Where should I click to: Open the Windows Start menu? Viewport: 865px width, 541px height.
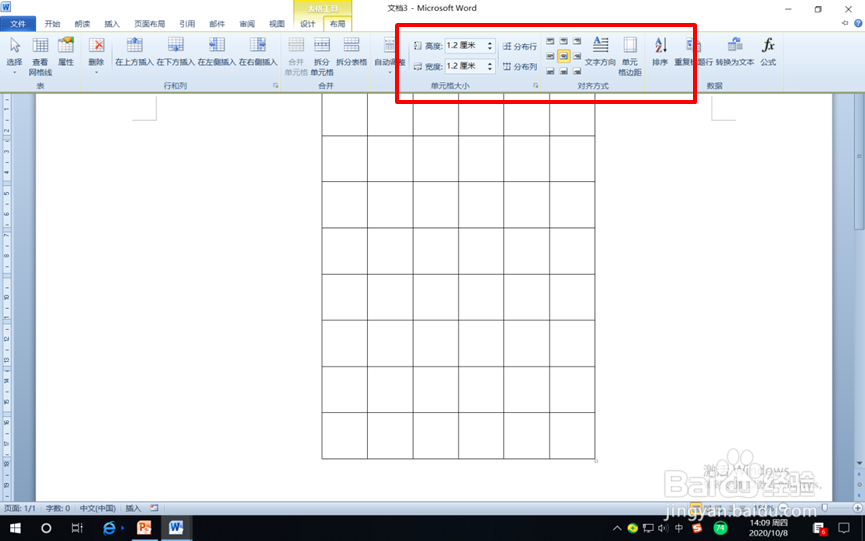[x=15, y=528]
